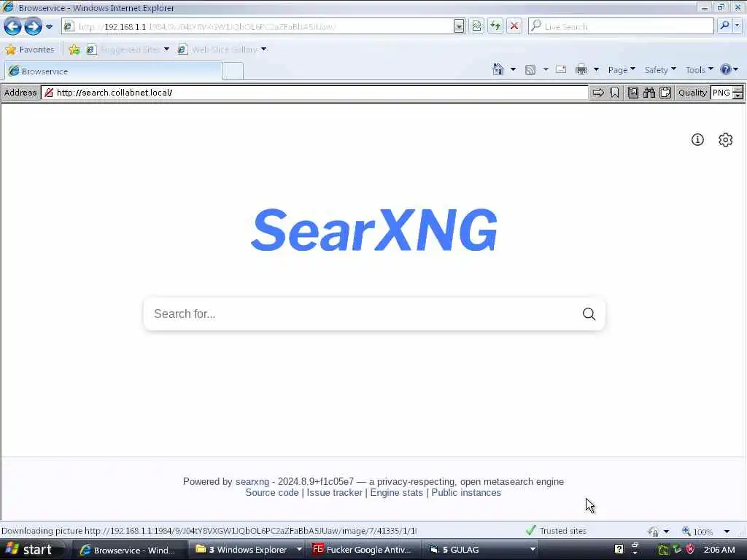Screen dimensions: 747x560
Task: Open the Public instances link
Action: pos(466,493)
